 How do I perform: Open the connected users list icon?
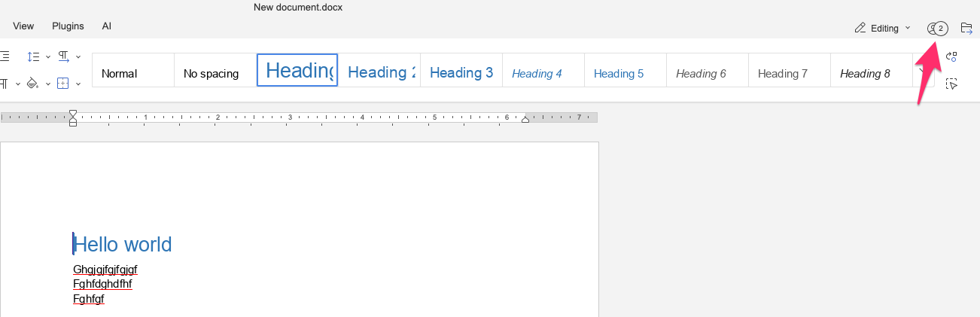937,29
